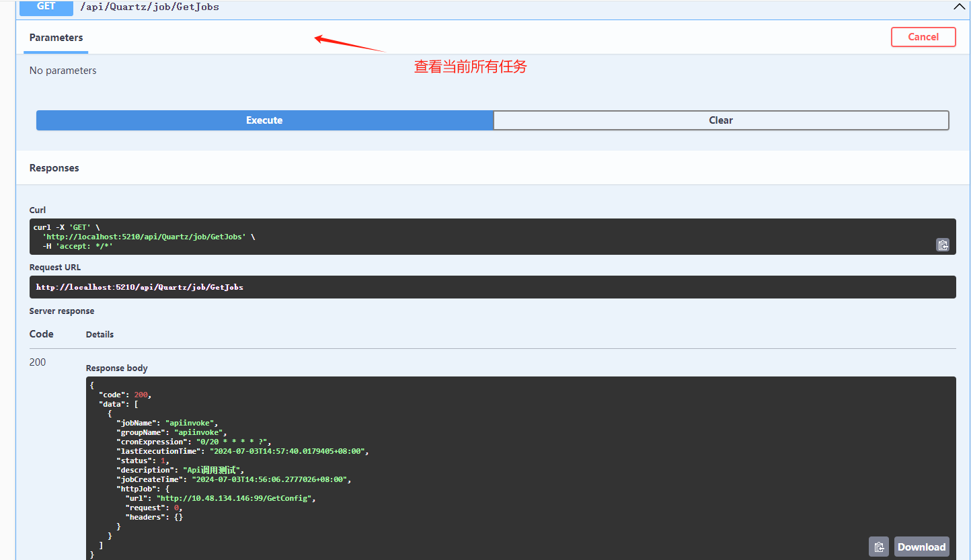The image size is (971, 560).
Task: Click the 200 status code
Action: click(38, 362)
